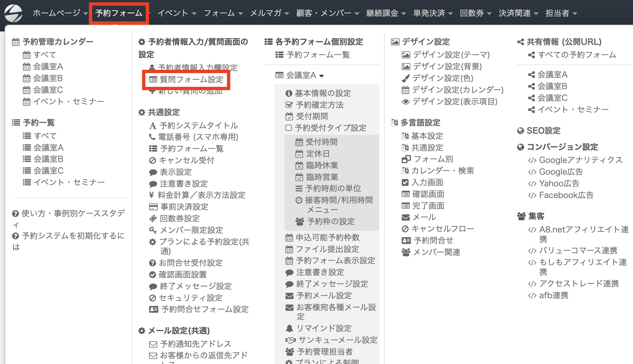
Task: Go to the Googleアナリティクス conversion setting
Action: click(581, 160)
